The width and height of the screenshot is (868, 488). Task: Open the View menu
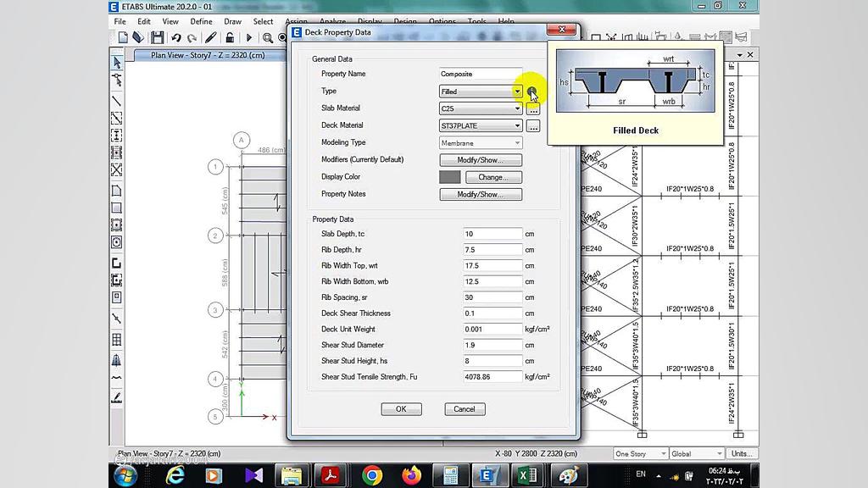tap(170, 21)
